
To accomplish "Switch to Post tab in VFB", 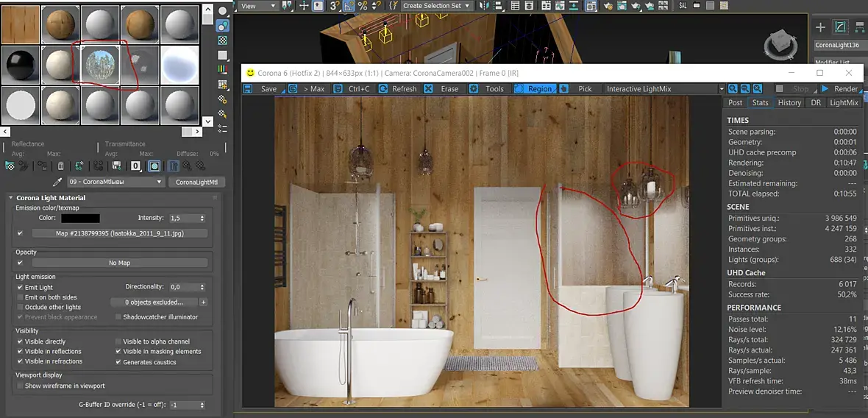I will (x=735, y=102).
